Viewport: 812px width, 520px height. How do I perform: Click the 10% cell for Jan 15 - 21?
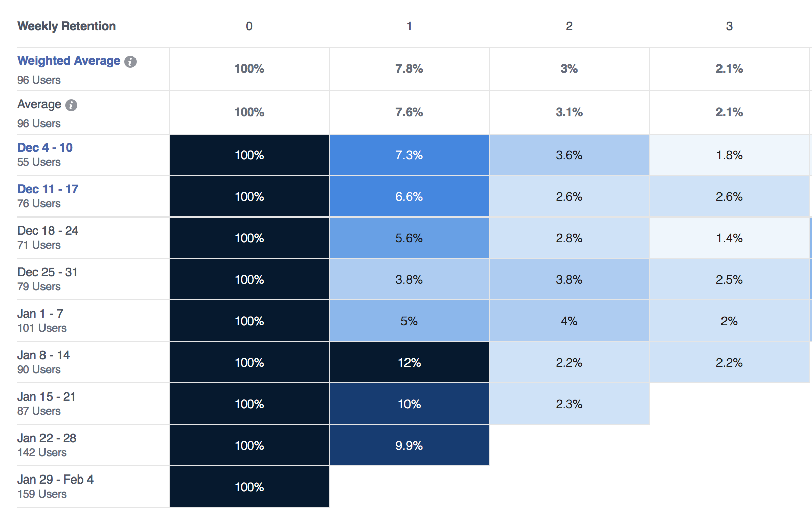pyautogui.click(x=409, y=404)
